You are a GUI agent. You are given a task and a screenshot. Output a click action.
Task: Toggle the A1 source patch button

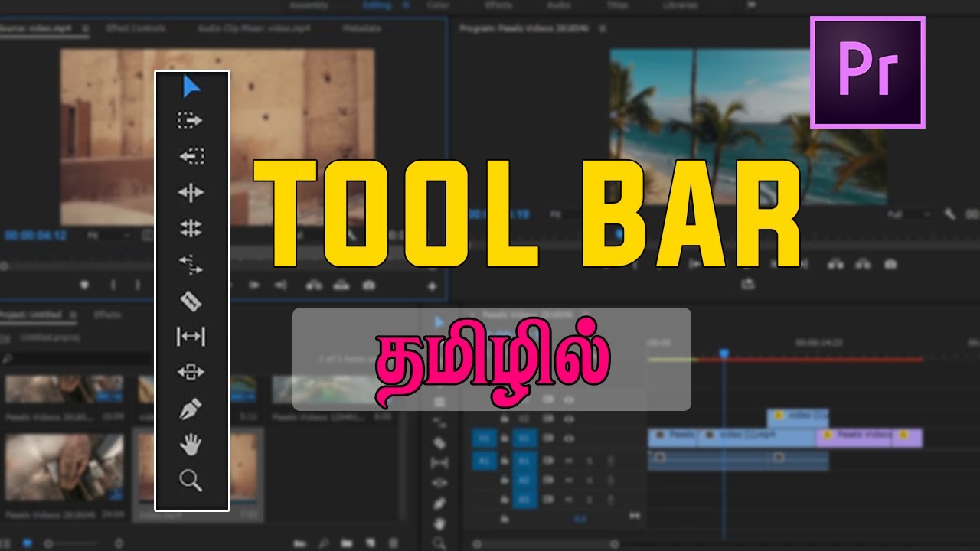point(483,460)
